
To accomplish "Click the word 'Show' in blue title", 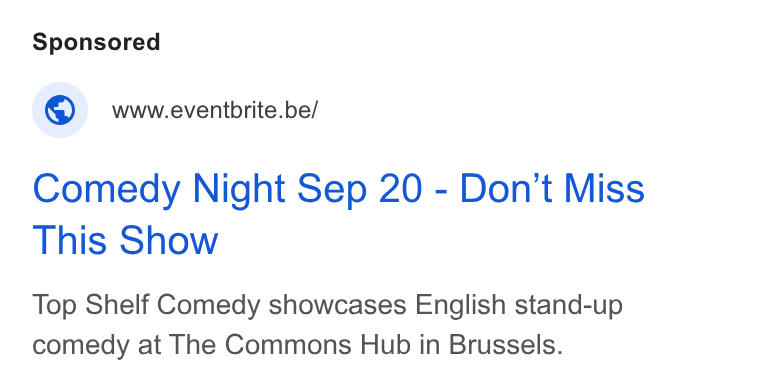I will [169, 241].
